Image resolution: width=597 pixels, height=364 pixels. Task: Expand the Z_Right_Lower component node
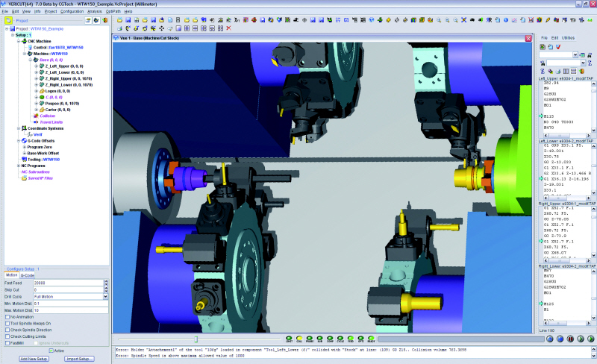pyautogui.click(x=37, y=84)
